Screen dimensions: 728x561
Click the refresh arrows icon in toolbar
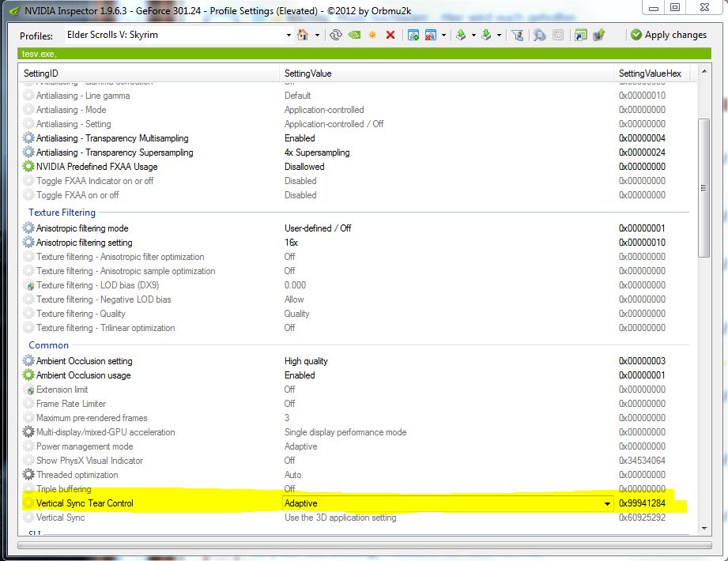pyautogui.click(x=336, y=35)
